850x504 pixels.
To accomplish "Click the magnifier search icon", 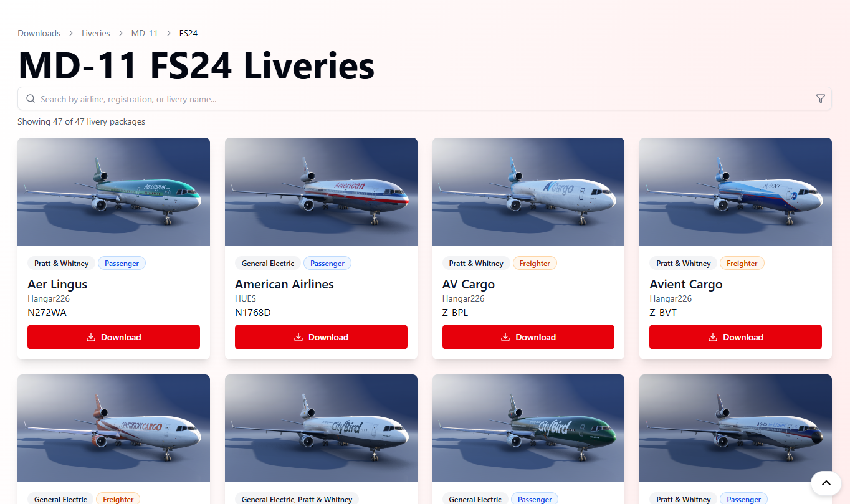I will click(x=31, y=99).
